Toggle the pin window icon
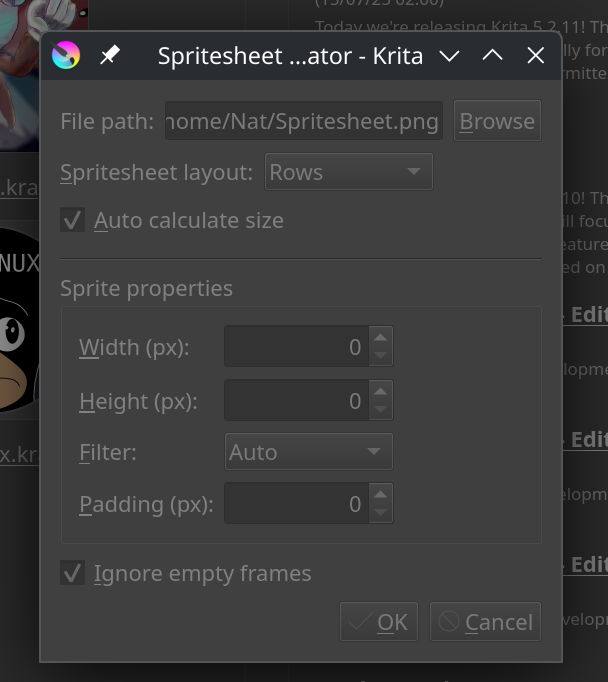 coord(110,55)
